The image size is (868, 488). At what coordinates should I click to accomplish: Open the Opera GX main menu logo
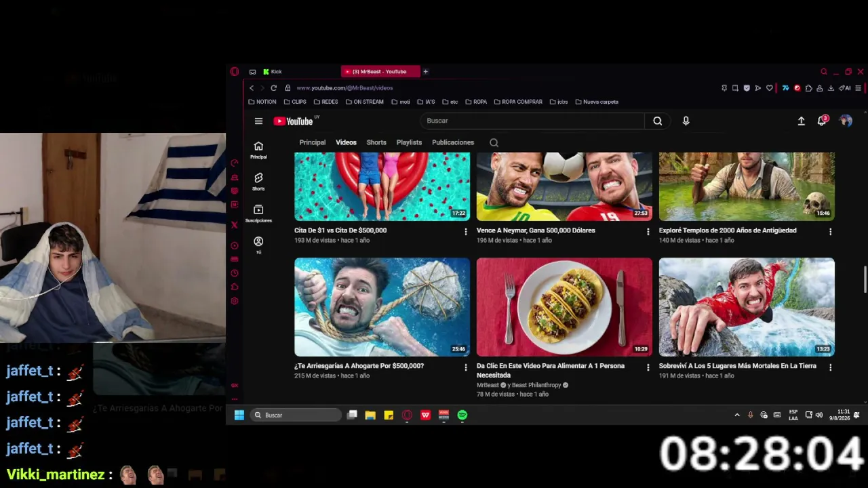[x=235, y=72]
